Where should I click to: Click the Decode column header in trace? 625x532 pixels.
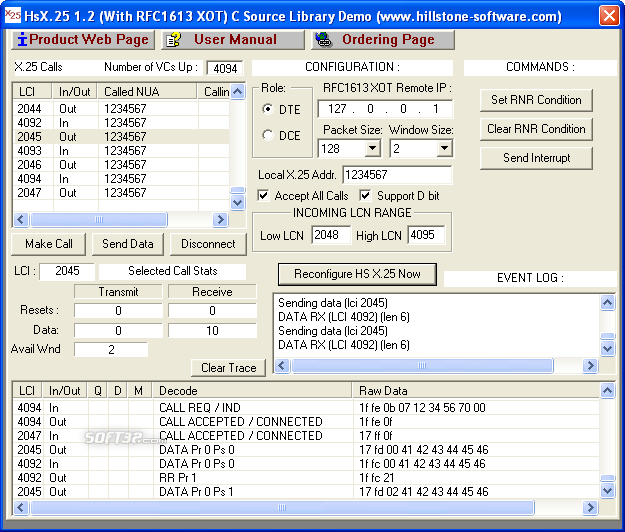[253, 391]
